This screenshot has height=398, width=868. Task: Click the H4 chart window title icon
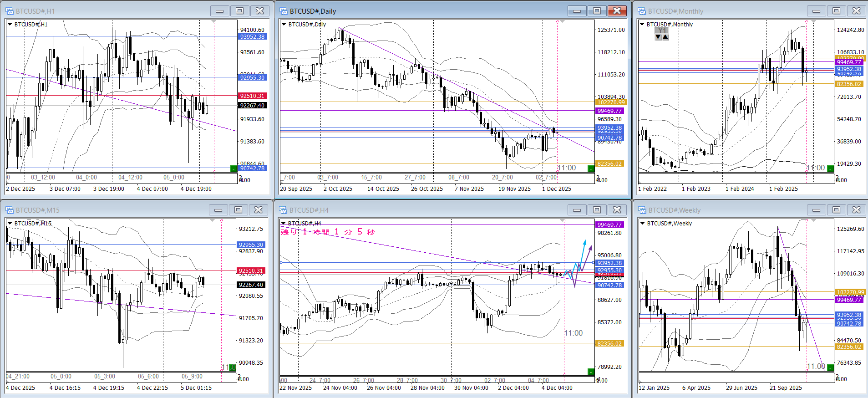(284, 210)
